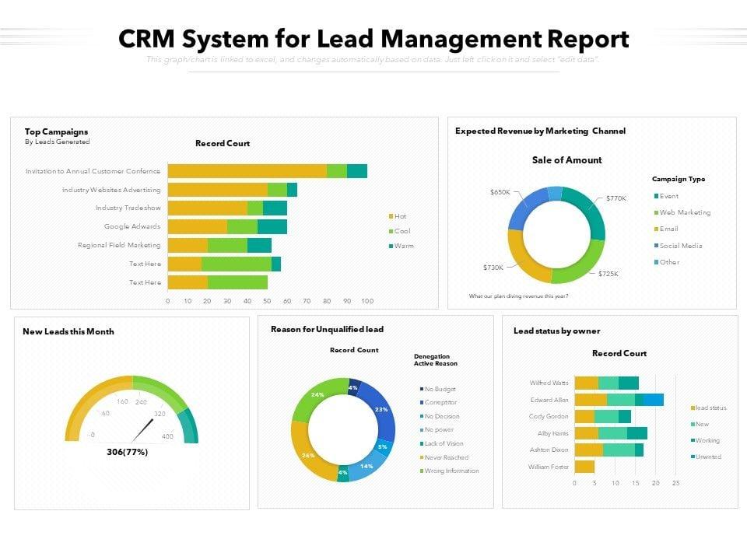Click the Event campaign type legend marker

tap(655, 196)
